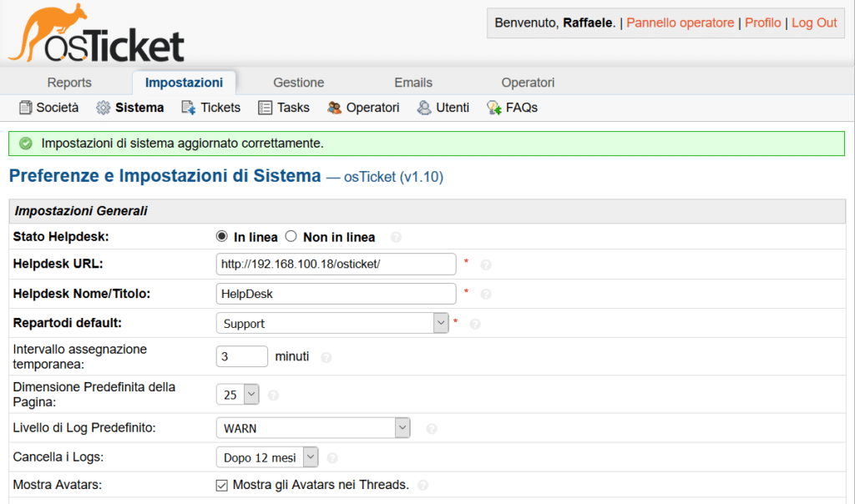Open the Operatori settings icon

(335, 108)
